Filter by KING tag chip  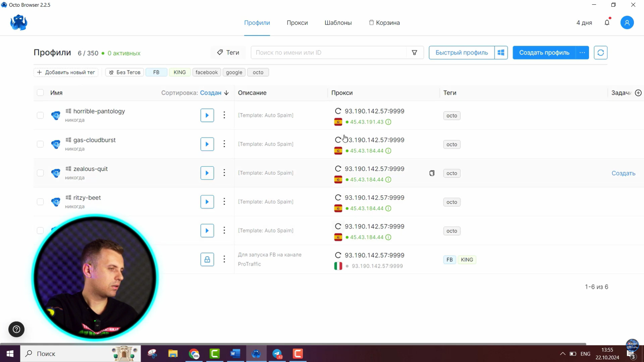click(x=180, y=72)
